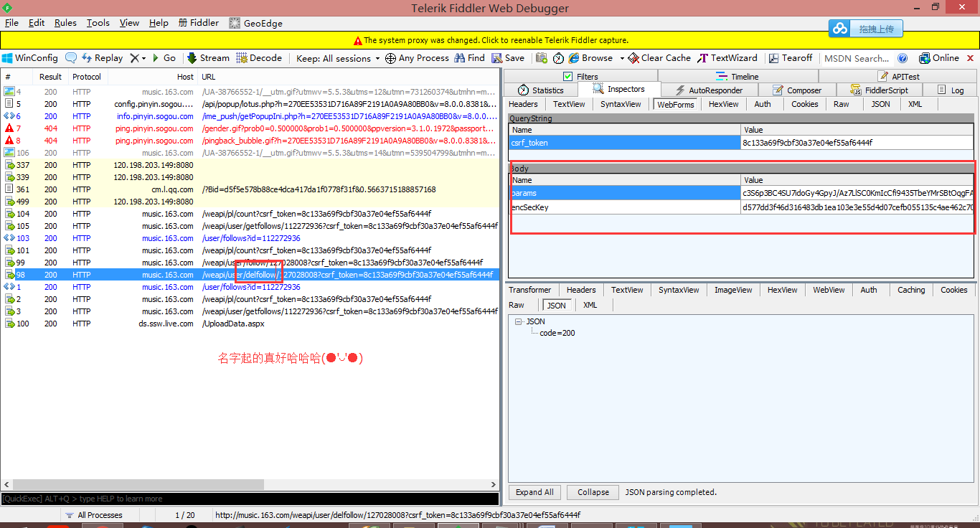The height and width of the screenshot is (528, 980).
Task: Select session 99 /weapi/user/follow row
Action: tap(250, 263)
